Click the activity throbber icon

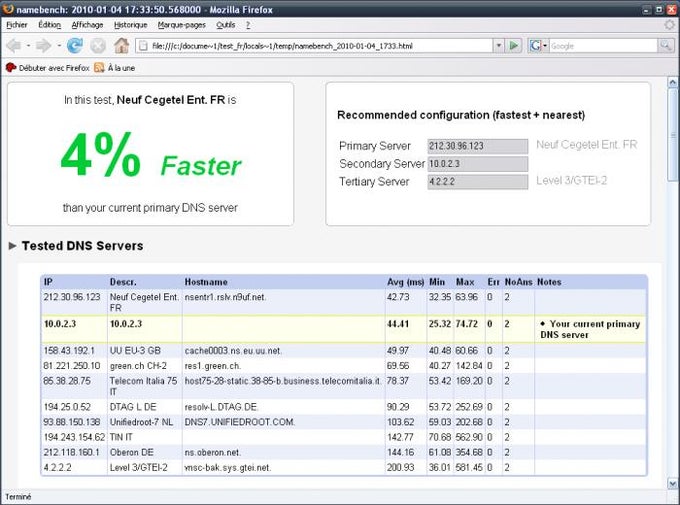pos(670,25)
